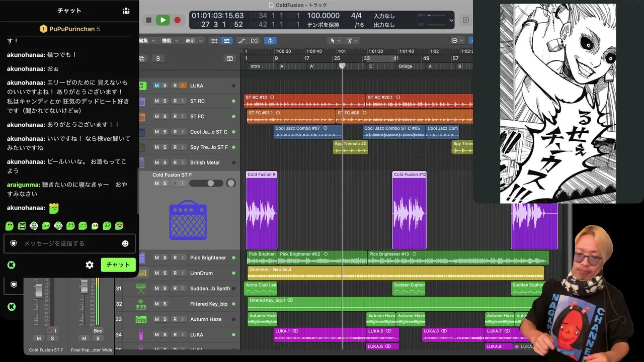Toggle the automation curve icon
The image size is (644, 362).
click(x=242, y=41)
